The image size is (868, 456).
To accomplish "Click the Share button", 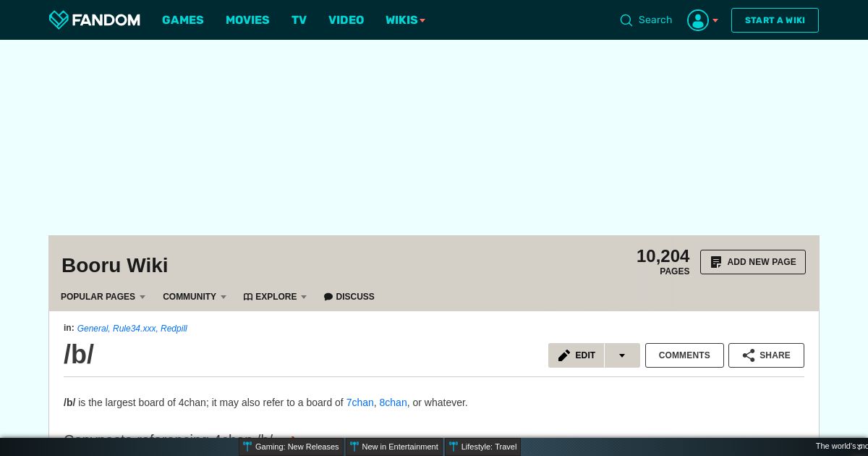I will [766, 355].
